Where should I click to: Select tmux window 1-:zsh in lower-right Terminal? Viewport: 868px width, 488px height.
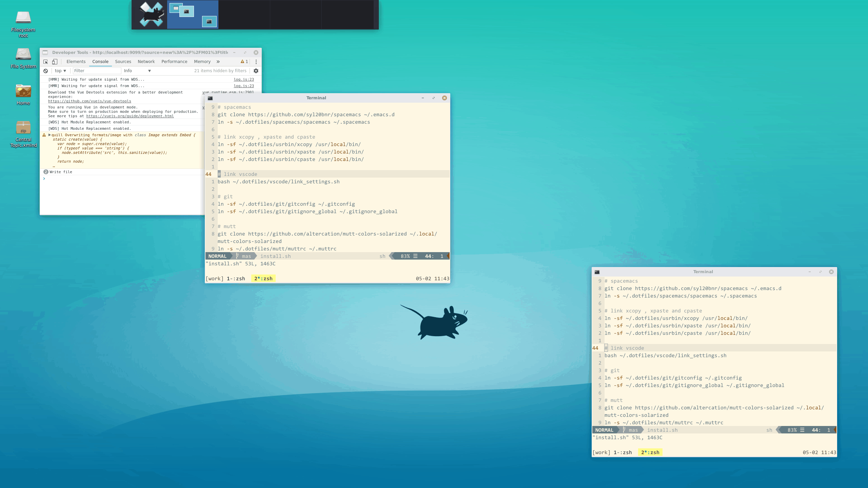(623, 452)
